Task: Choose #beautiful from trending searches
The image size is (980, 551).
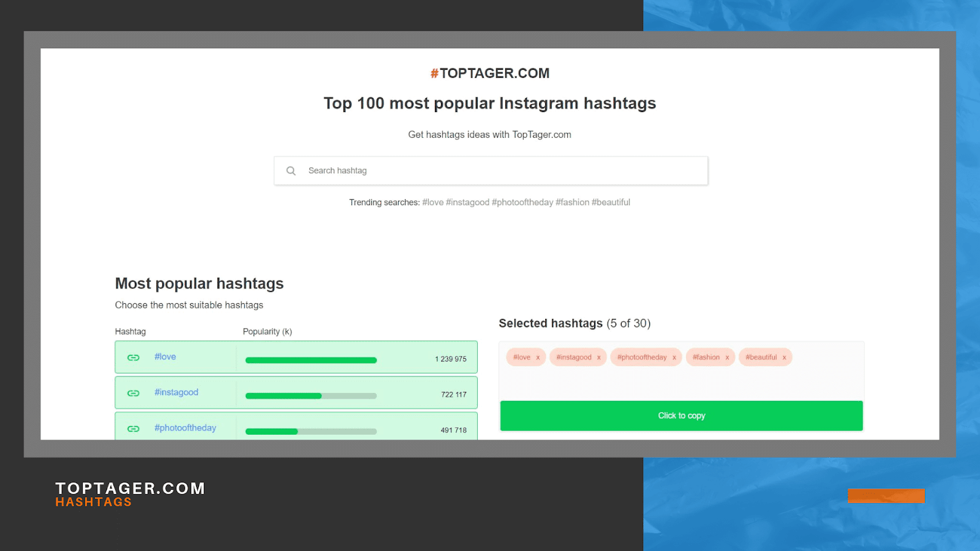Action: 611,203
